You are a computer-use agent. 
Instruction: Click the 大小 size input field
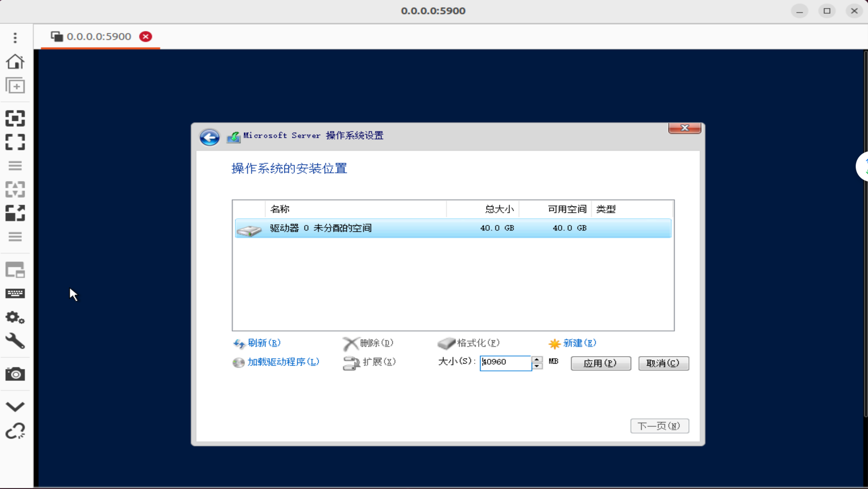(x=505, y=363)
